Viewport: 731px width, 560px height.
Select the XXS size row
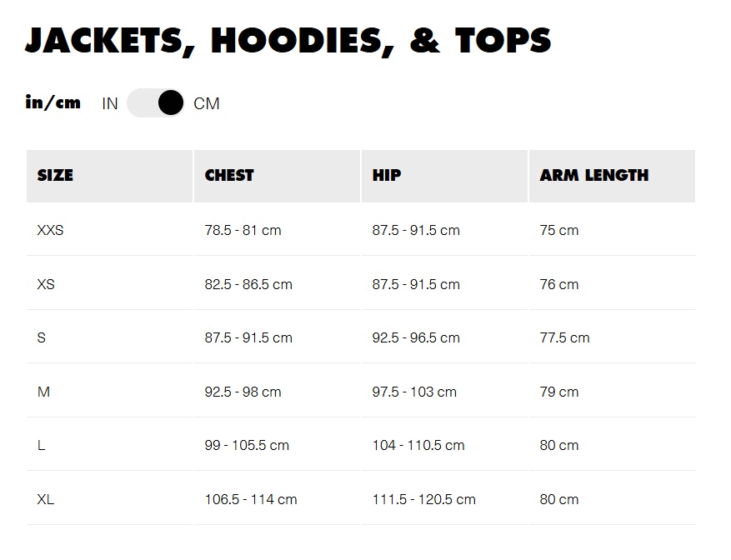tap(361, 230)
